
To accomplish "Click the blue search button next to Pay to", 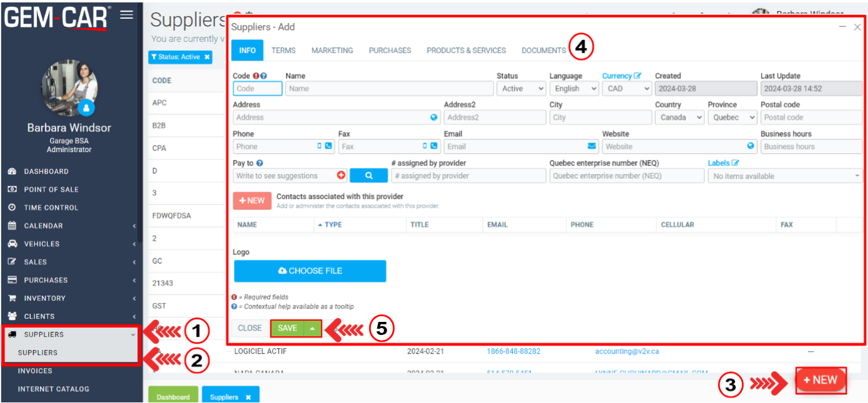I will pos(368,176).
